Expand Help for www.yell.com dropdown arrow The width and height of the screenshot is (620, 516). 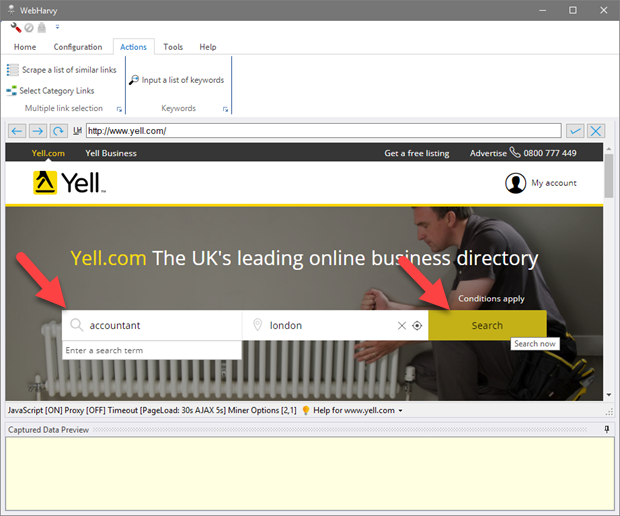(x=400, y=411)
